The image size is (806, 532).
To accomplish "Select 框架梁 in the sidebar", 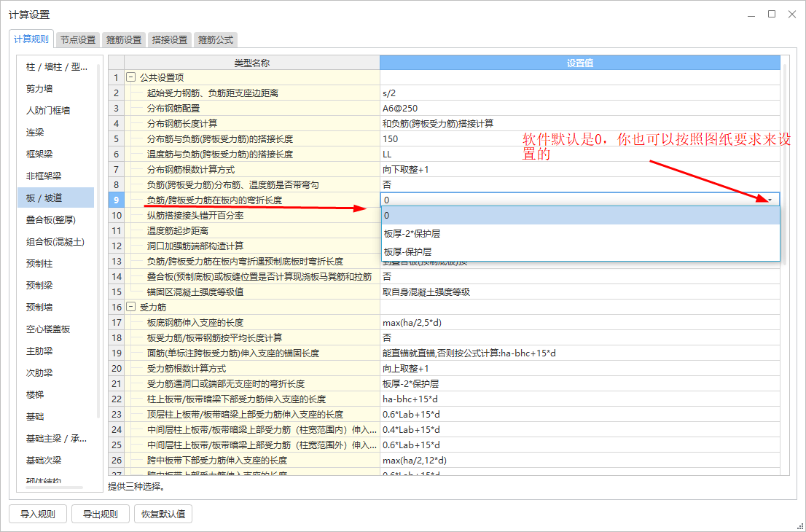I will 56,154.
